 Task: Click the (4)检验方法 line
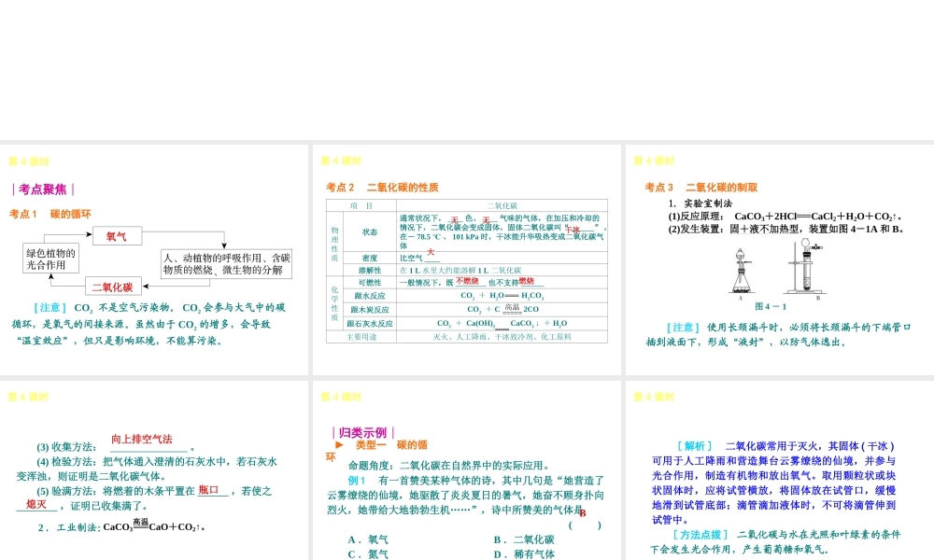click(157, 462)
